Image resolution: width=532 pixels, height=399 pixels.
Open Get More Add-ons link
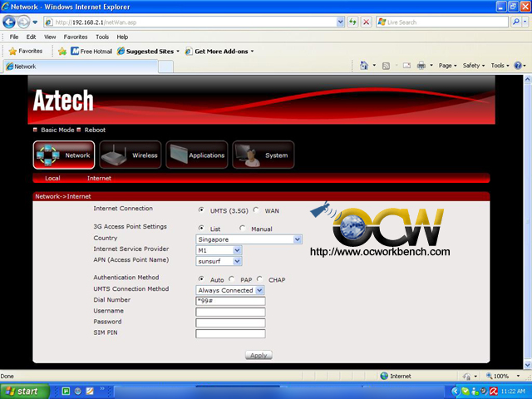pyautogui.click(x=219, y=52)
